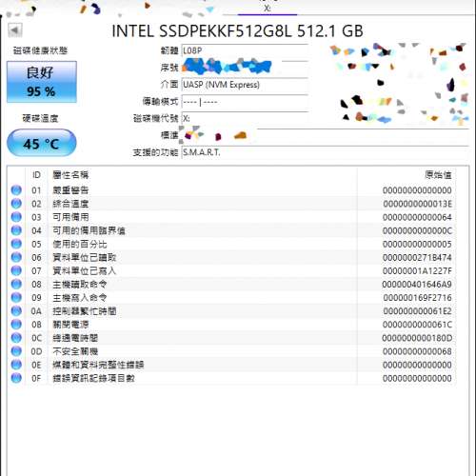Click the ID column header
Image resolution: width=476 pixels, height=476 pixels.
coord(36,175)
